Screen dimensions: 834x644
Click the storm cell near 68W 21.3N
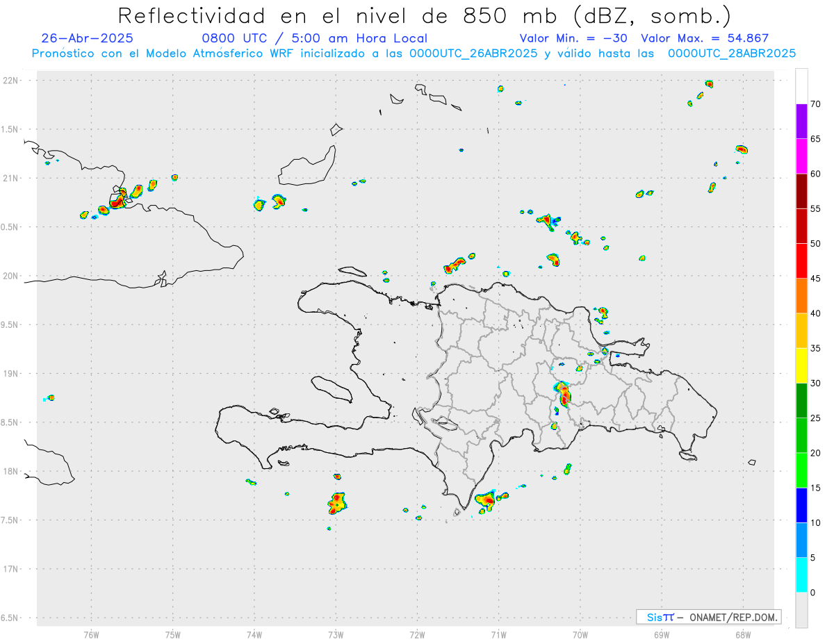click(742, 149)
